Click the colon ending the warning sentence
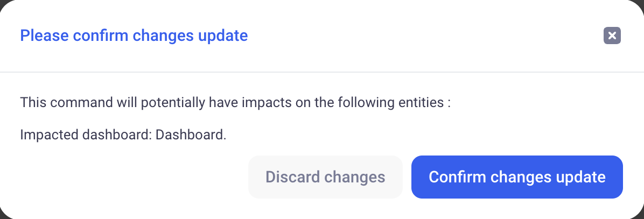 [448, 103]
